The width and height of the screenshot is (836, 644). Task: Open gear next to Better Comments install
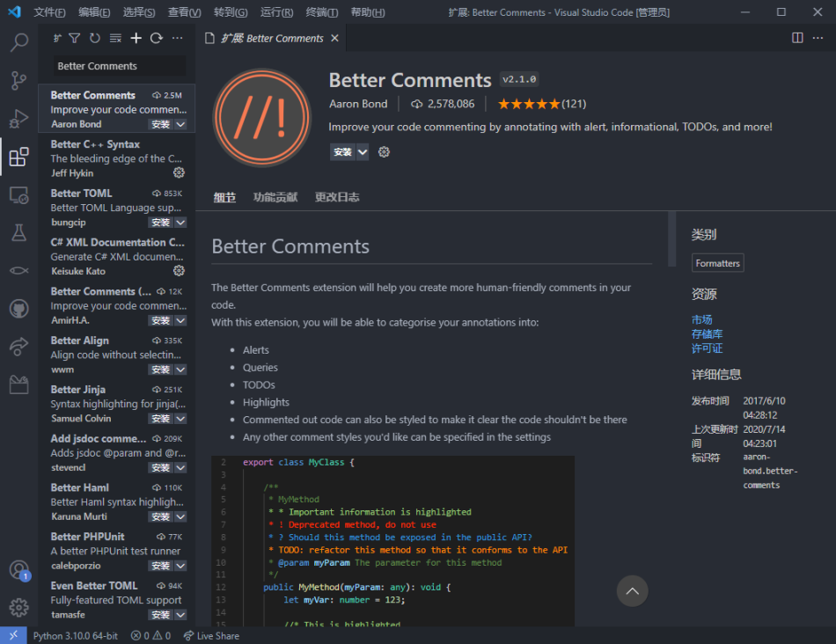(384, 152)
